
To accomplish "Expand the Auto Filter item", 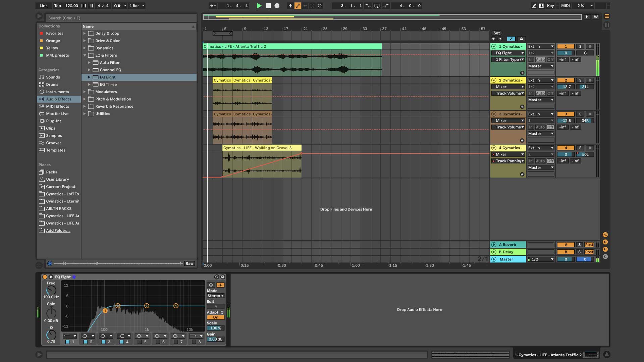I will coord(89,63).
